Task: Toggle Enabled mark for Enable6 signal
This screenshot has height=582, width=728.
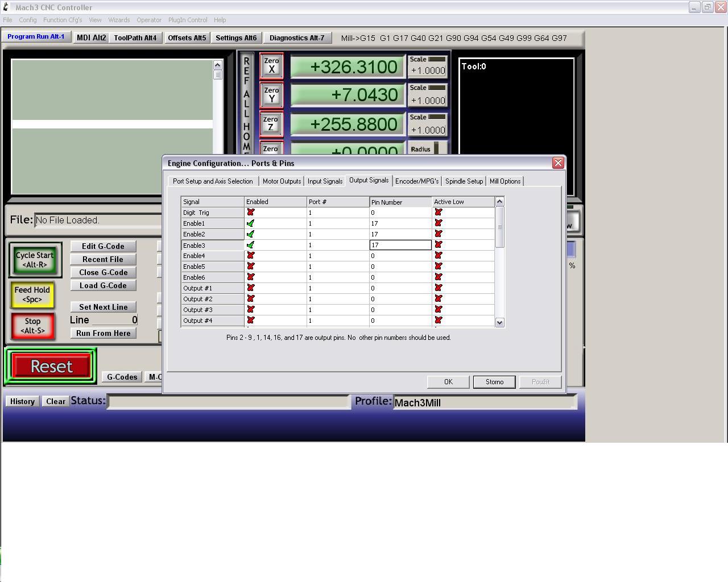Action: (x=251, y=277)
